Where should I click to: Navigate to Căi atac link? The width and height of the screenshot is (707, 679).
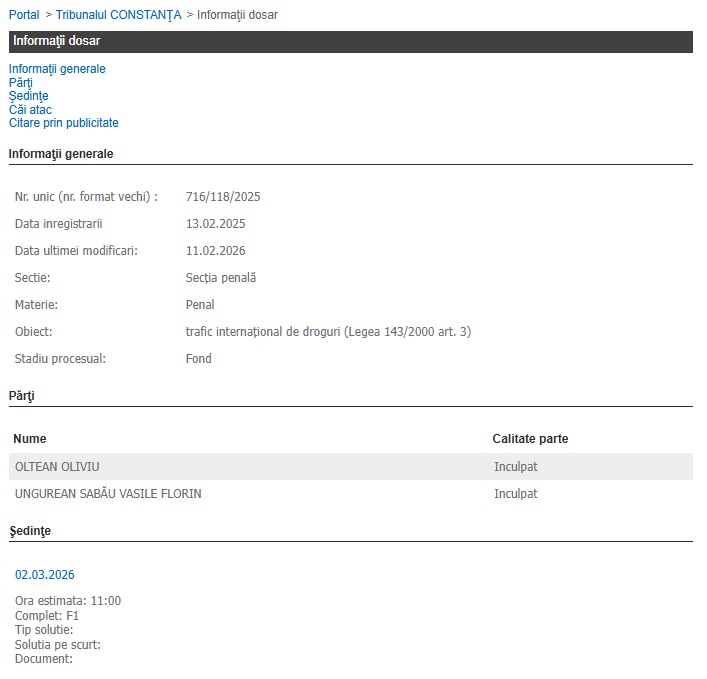click(30, 110)
